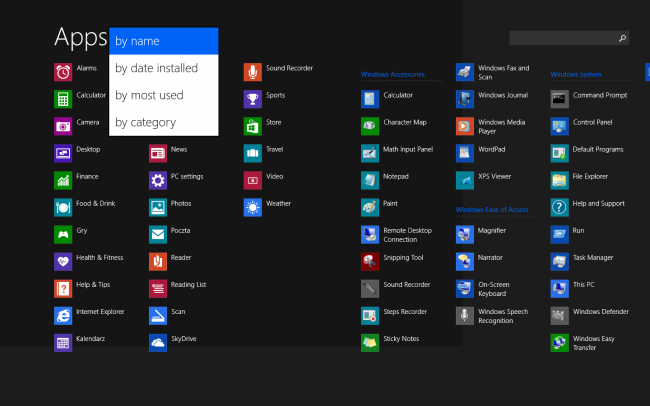Open This PC entry
Image resolution: width=650 pixels, height=406 pixels.
coord(573,289)
